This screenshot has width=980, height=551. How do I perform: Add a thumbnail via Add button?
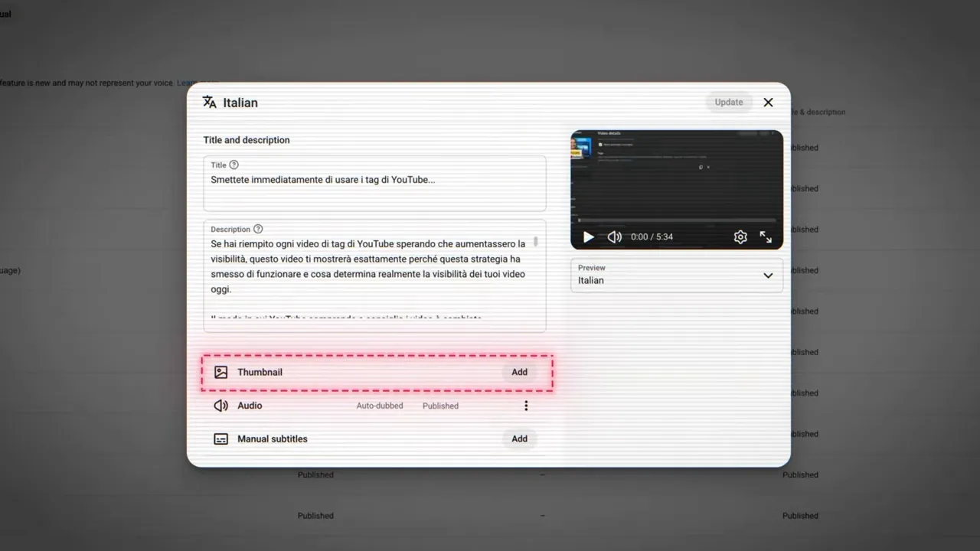pyautogui.click(x=519, y=372)
